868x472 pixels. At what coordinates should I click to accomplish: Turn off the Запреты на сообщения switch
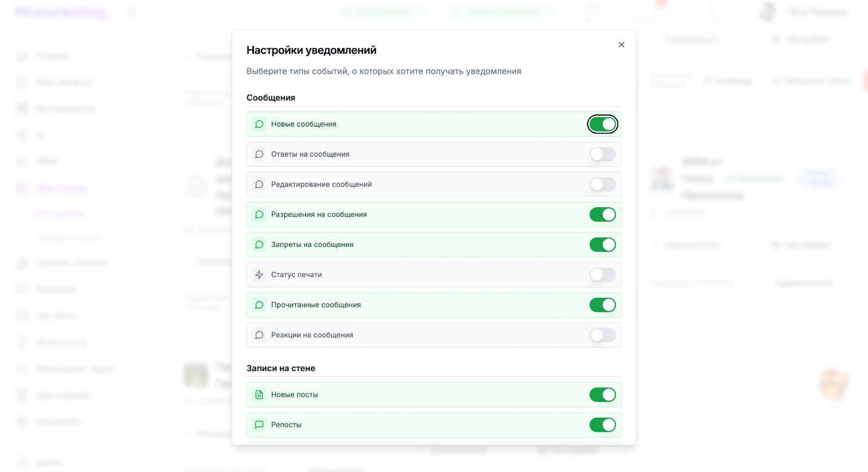[603, 245]
